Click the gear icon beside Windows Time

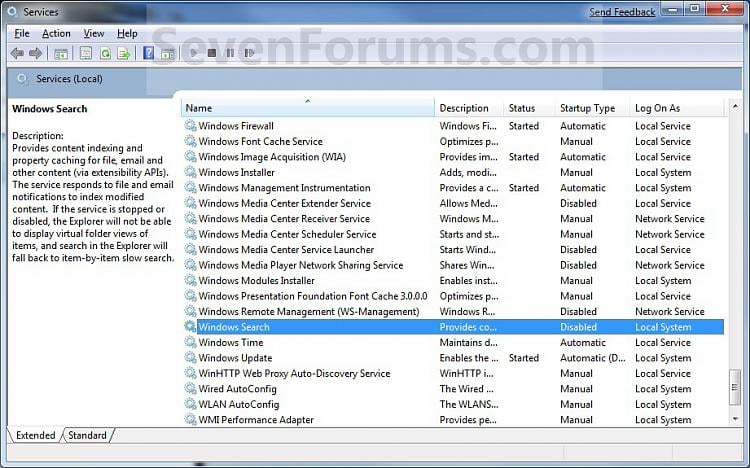pyautogui.click(x=190, y=342)
